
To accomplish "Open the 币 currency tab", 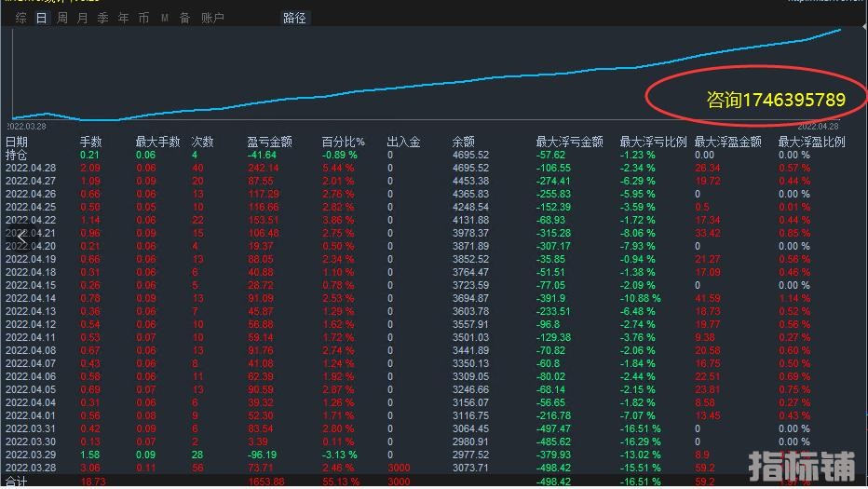I will click(x=143, y=18).
